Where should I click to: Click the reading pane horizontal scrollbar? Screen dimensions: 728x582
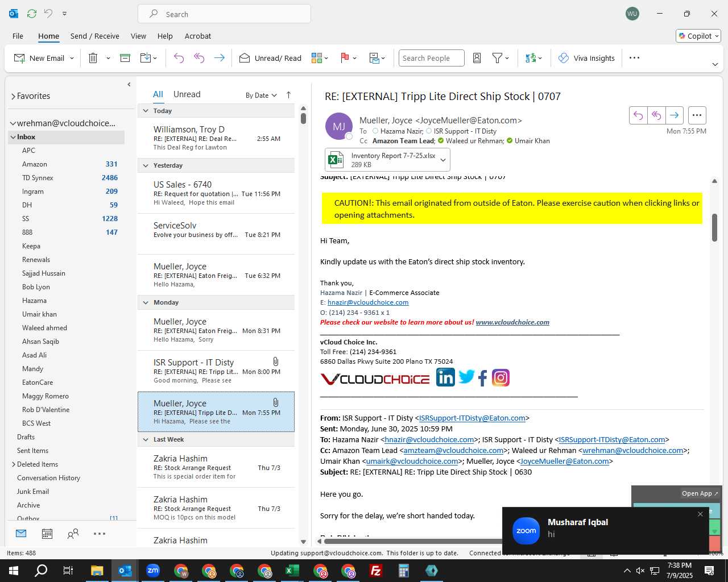412,542
